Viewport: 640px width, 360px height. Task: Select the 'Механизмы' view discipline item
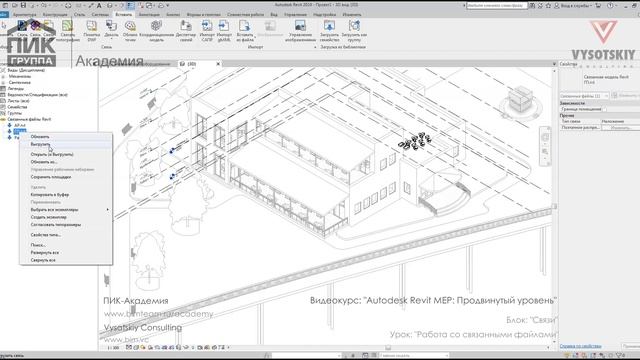click(20, 76)
